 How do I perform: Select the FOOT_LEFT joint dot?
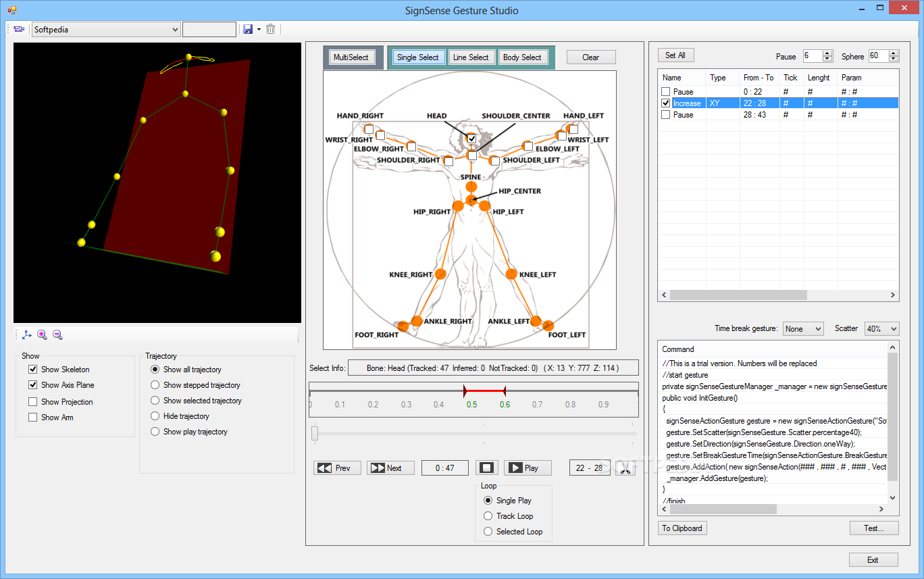click(548, 326)
